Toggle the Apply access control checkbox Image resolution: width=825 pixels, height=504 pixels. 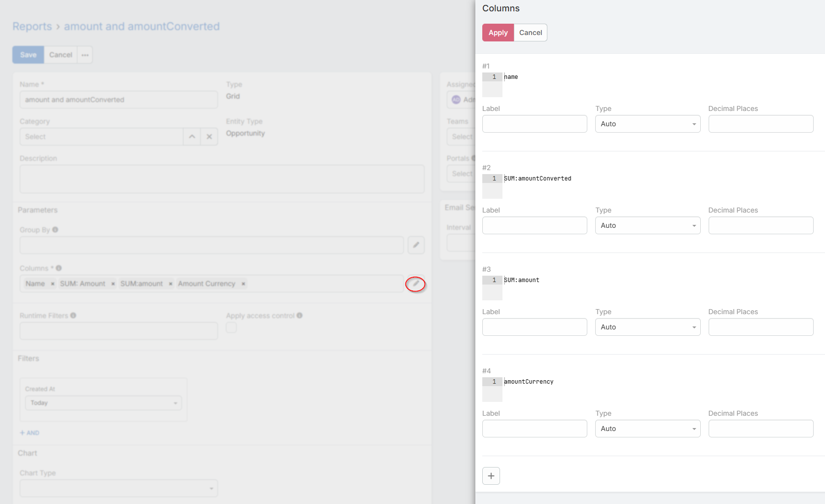[x=231, y=327]
